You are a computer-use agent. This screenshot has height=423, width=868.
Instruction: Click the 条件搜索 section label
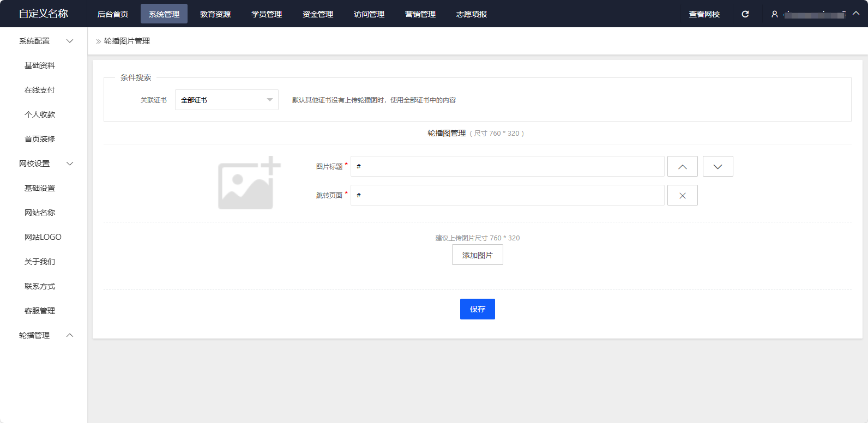pos(136,77)
